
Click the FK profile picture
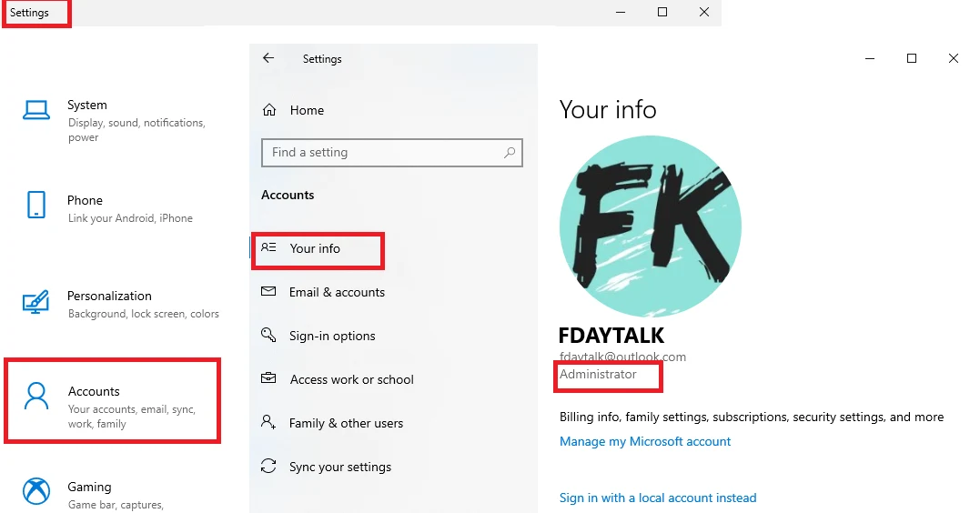tap(651, 226)
